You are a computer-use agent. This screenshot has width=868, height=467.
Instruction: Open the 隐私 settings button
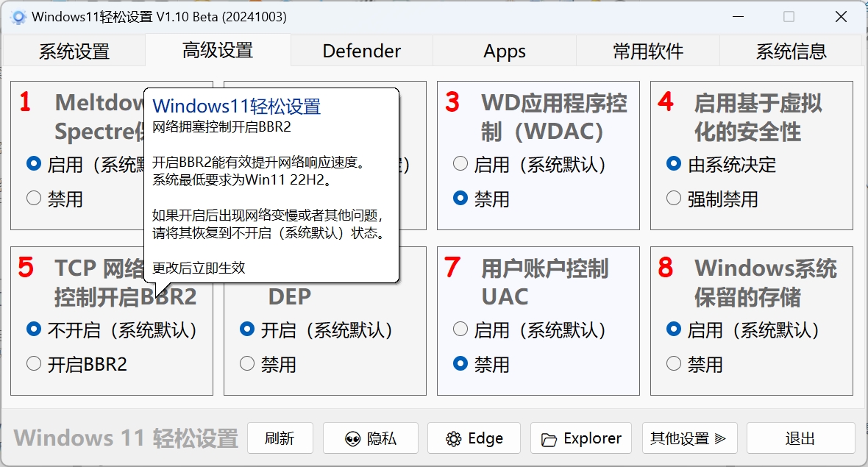tap(370, 438)
